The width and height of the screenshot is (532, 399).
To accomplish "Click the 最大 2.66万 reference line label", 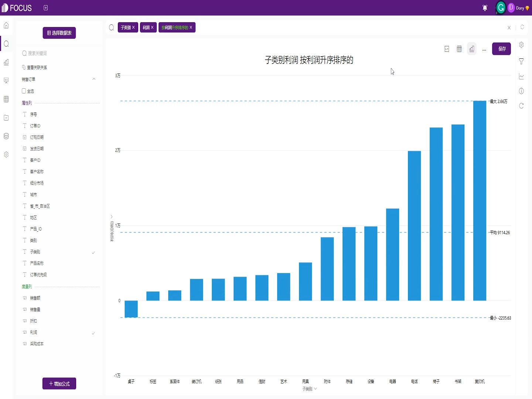I will (499, 102).
